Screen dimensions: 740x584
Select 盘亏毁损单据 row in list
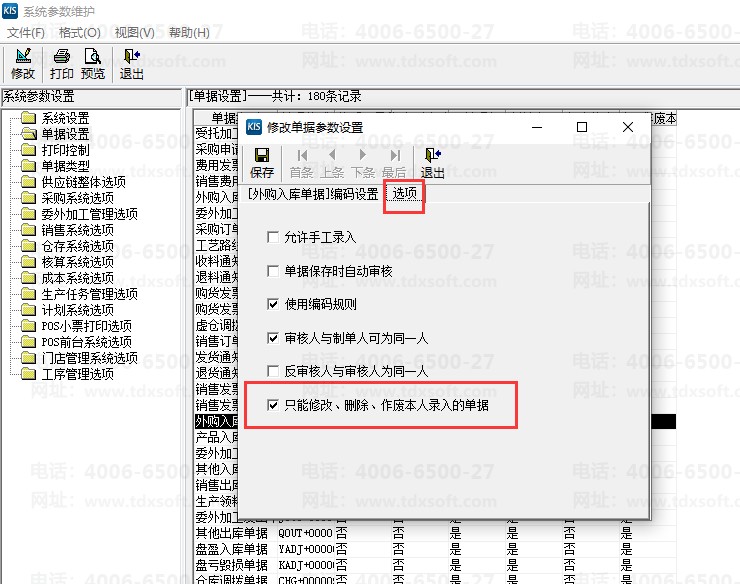click(435, 566)
